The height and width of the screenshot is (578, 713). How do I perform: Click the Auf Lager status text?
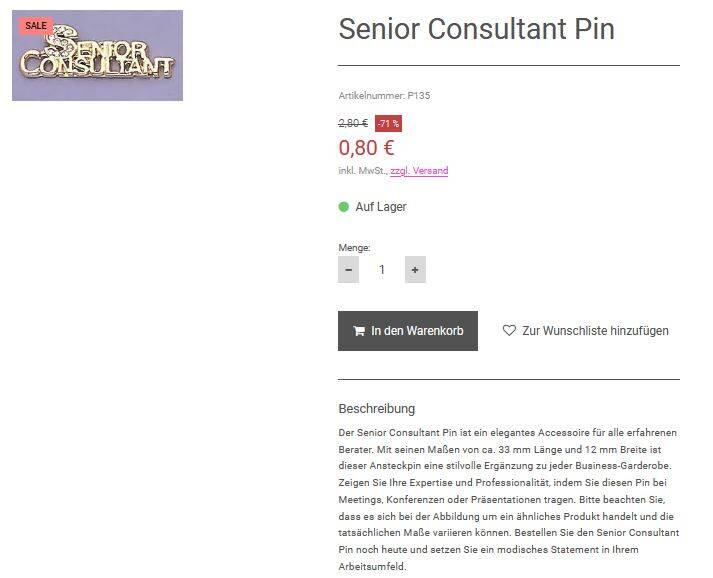(x=381, y=207)
